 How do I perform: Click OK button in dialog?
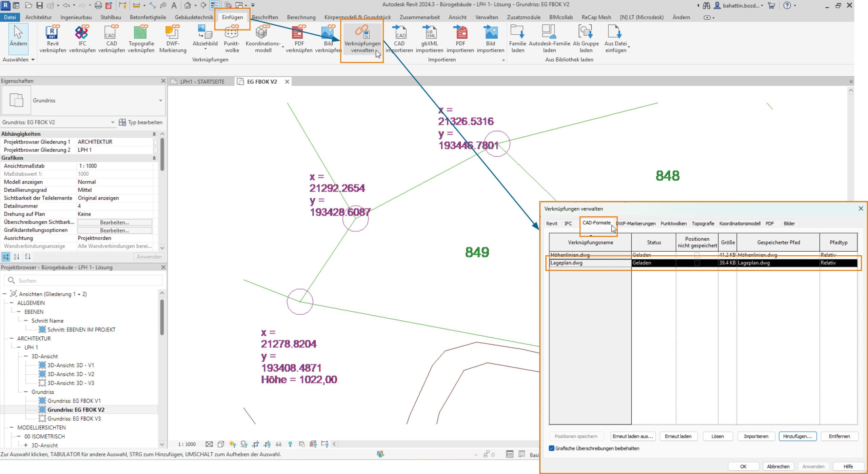(743, 467)
